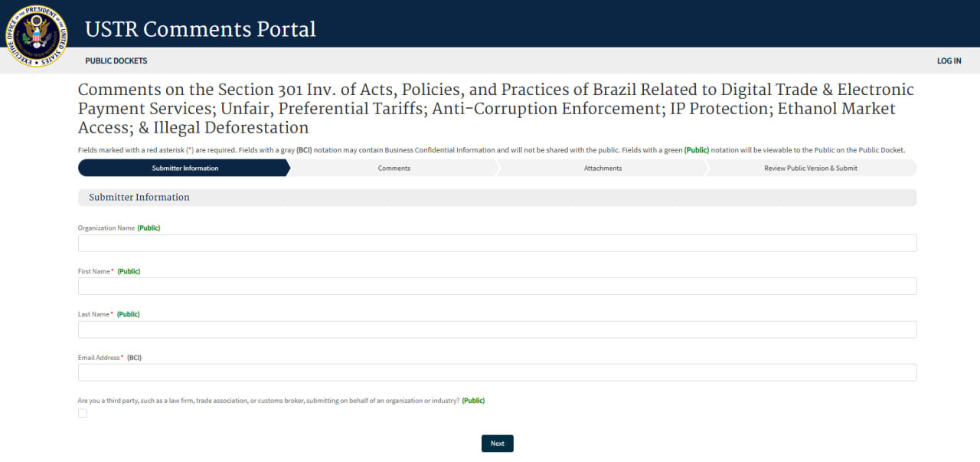The image size is (980, 462).
Task: Open Review Public Version & Submit step
Action: point(811,168)
